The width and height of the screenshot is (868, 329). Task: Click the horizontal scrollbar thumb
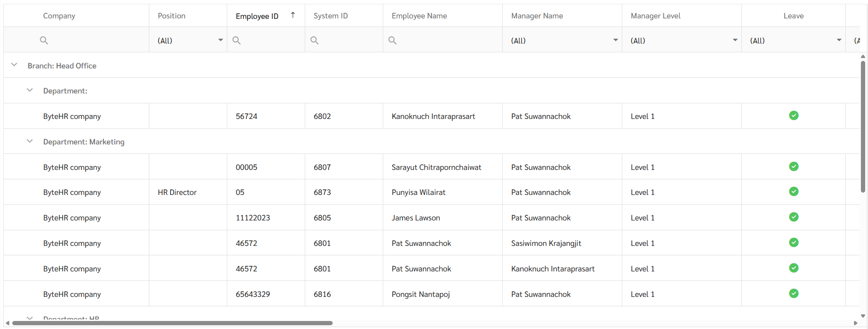click(172, 323)
